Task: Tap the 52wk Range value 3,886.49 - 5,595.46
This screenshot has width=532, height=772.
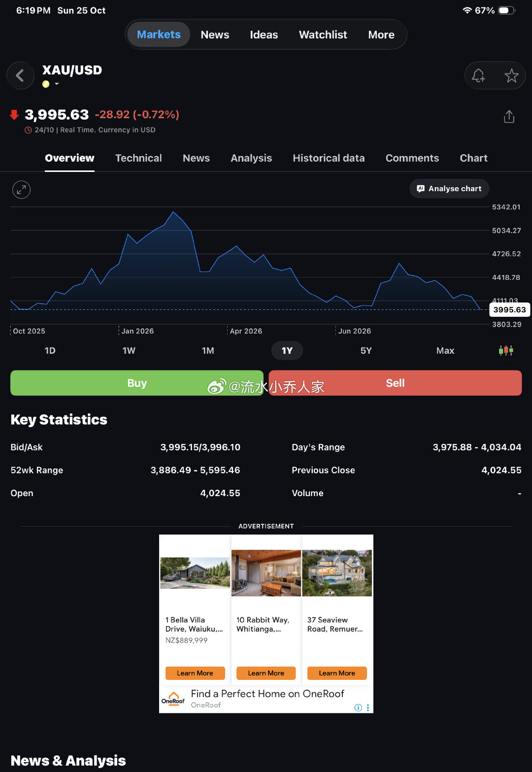Action: (196, 470)
